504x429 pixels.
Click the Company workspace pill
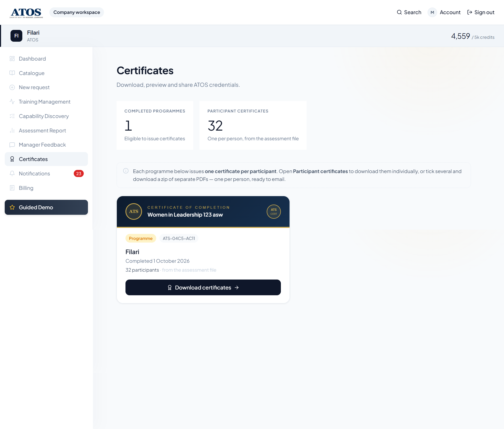click(77, 12)
